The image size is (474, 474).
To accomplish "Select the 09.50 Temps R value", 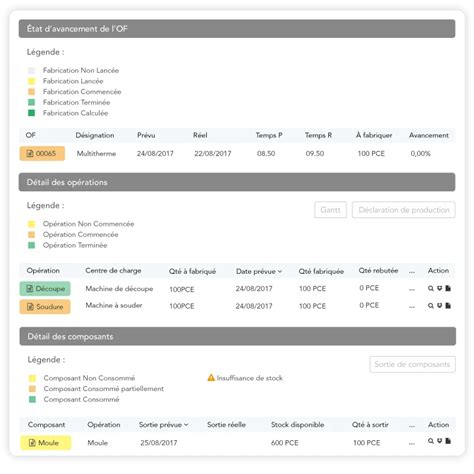I will [315, 153].
